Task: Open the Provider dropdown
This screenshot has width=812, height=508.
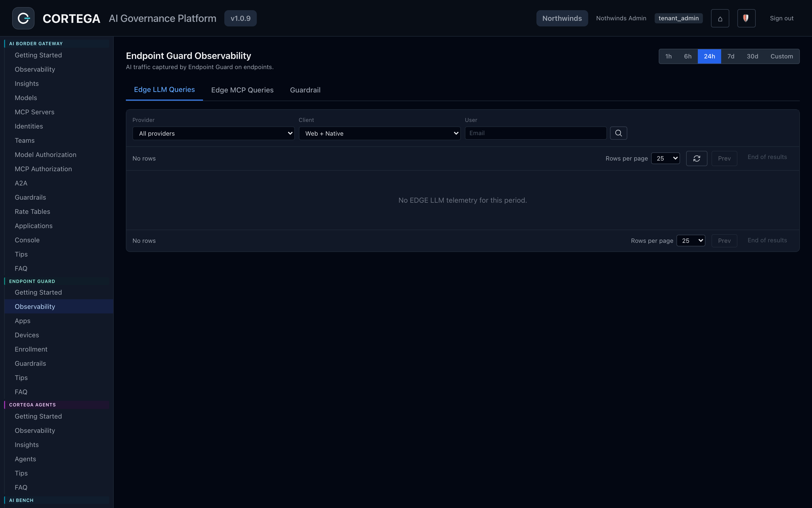Action: coord(213,133)
